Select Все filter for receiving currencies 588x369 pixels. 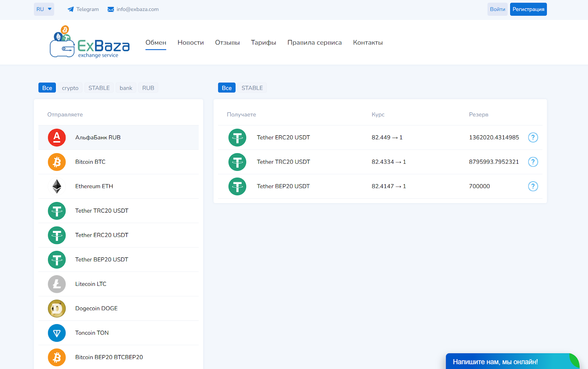(x=227, y=88)
